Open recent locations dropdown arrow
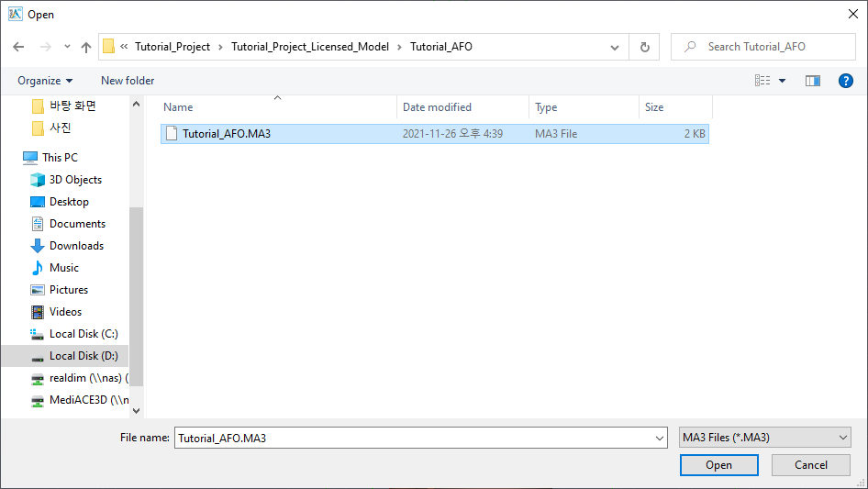The height and width of the screenshot is (489, 868). 67,47
